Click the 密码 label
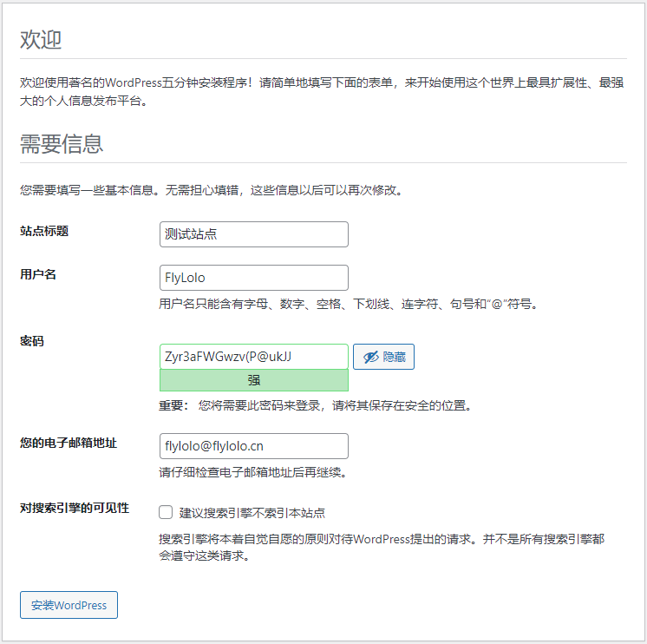The height and width of the screenshot is (644, 647). tap(32, 341)
